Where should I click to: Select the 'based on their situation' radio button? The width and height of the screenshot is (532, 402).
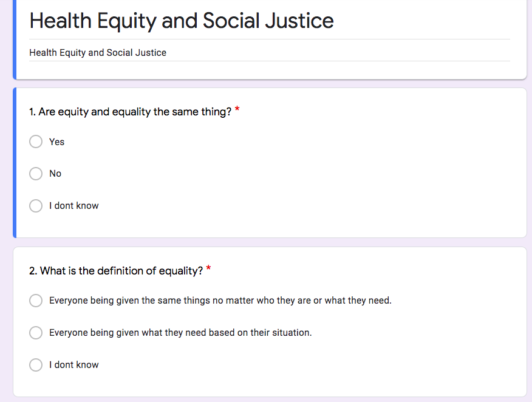(36, 332)
